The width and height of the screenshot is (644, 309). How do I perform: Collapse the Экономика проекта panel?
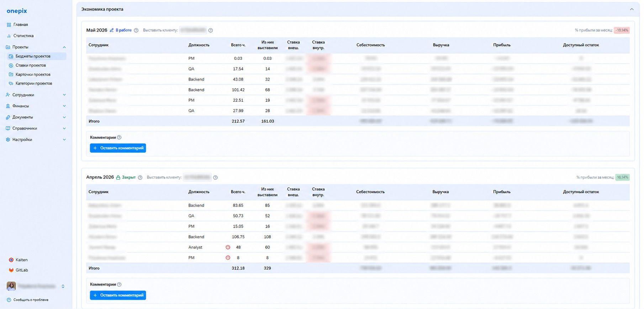pos(632,9)
